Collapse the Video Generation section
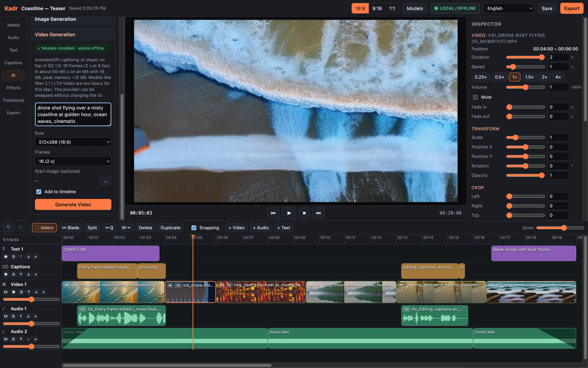588x368 pixels. 73,35
